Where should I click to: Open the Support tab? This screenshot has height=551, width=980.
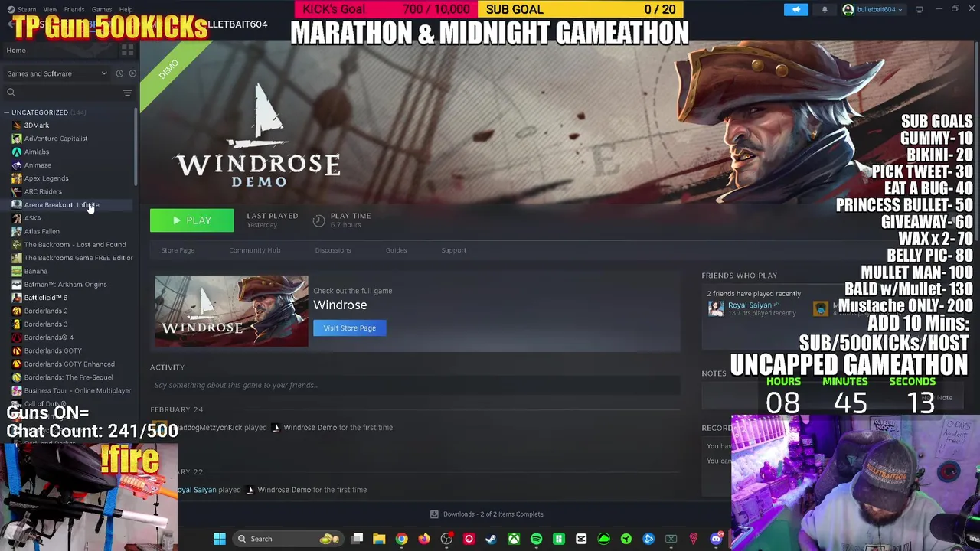pos(453,250)
